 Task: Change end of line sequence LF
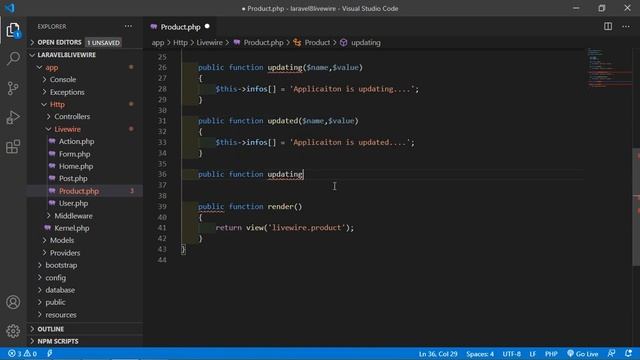pyautogui.click(x=532, y=353)
